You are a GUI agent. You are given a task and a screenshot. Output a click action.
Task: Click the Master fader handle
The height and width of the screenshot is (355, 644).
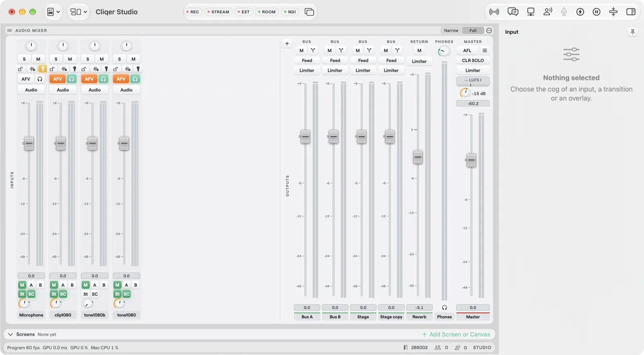(471, 160)
